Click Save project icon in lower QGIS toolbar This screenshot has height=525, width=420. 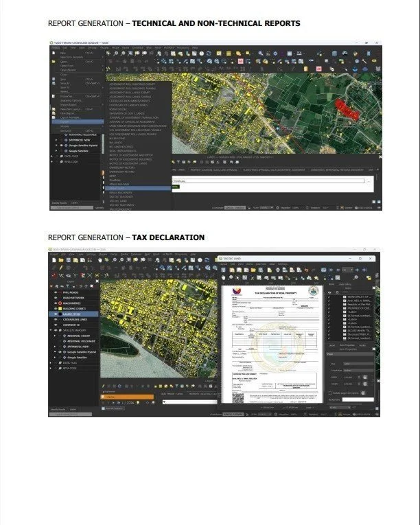pyautogui.click(x=69, y=260)
